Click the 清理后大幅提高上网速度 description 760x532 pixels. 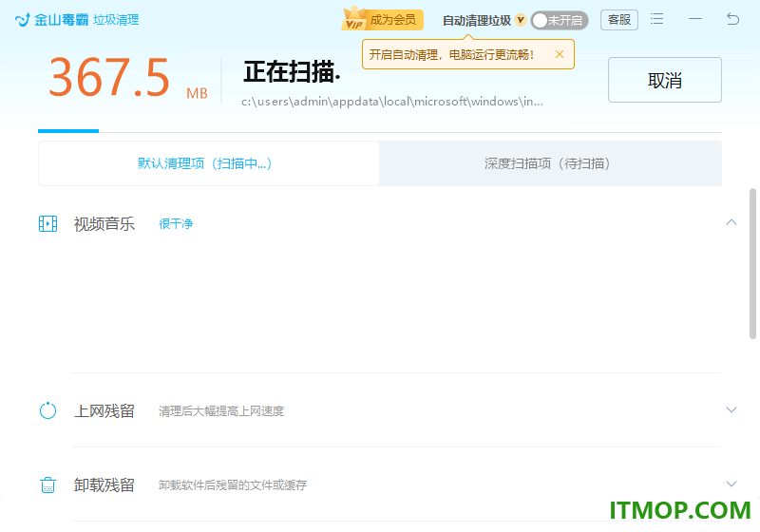[221, 411]
